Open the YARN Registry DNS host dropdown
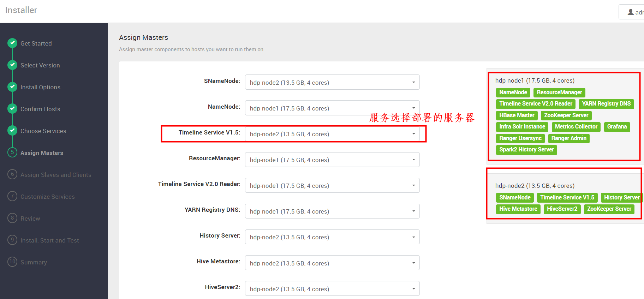 332,211
